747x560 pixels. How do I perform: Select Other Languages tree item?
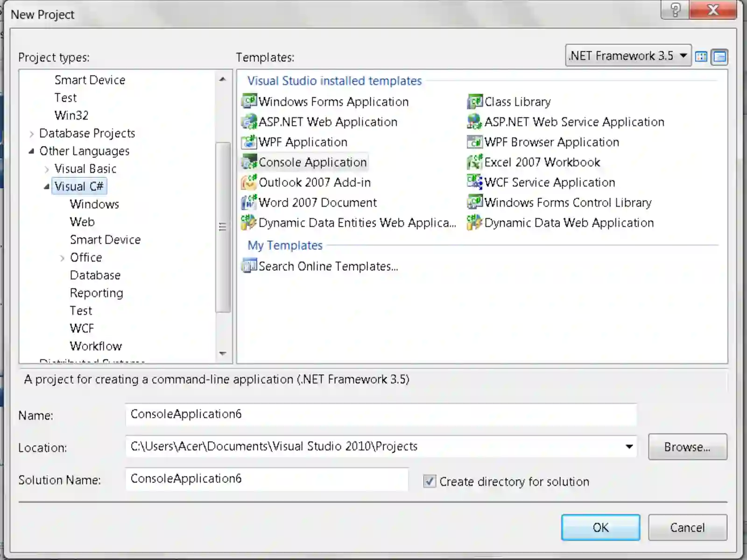[84, 151]
